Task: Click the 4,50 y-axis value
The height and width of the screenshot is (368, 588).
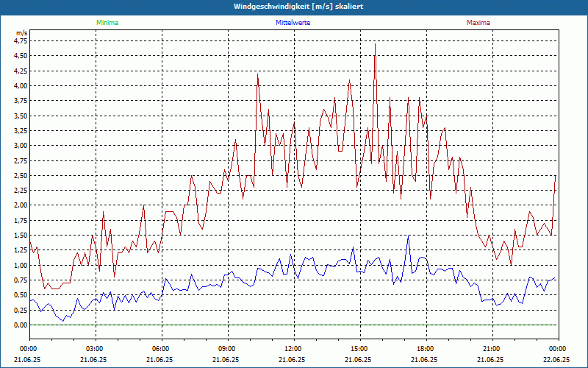Action: (21, 56)
